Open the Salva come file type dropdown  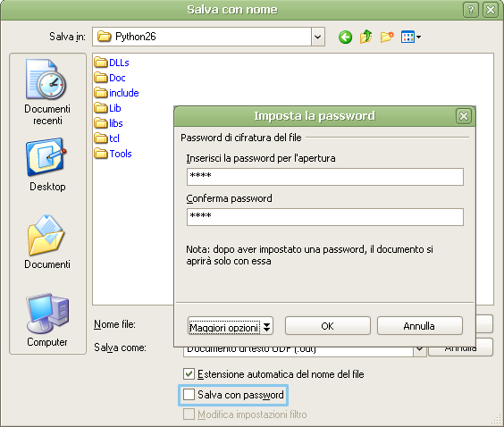420,349
